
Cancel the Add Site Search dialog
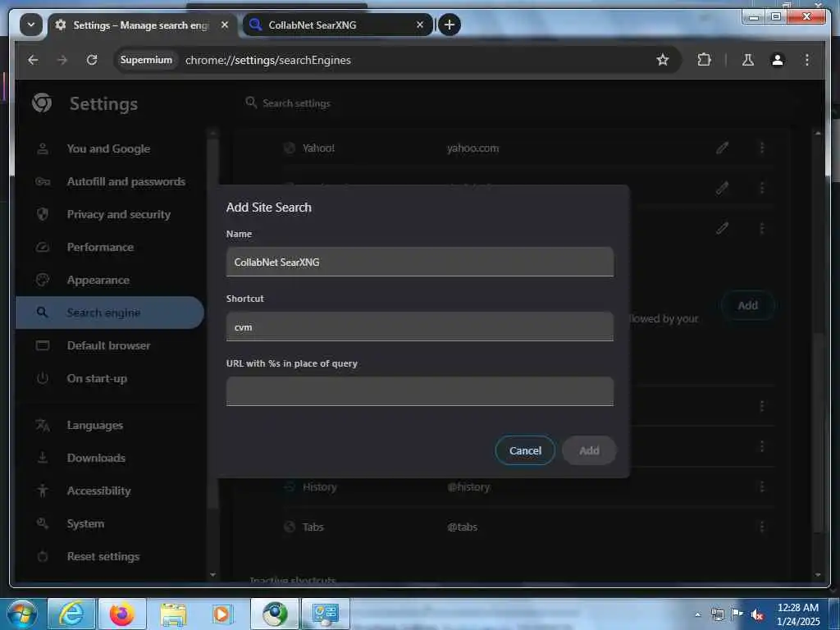coord(525,450)
